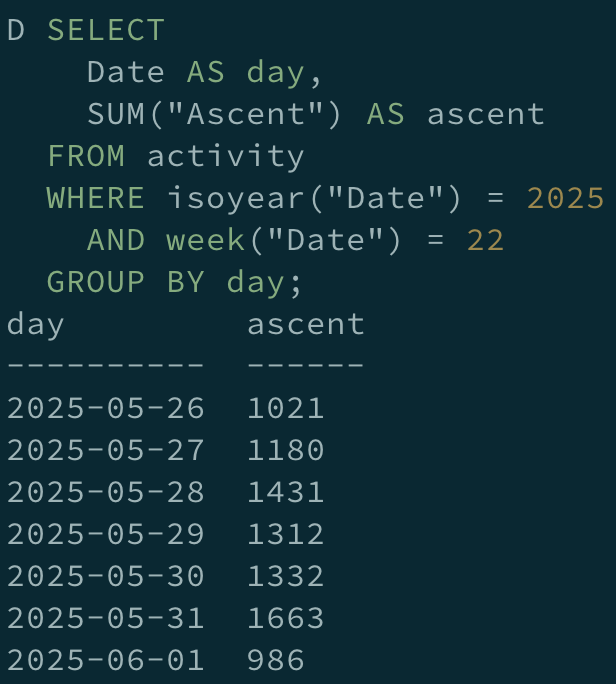The image size is (616, 684).
Task: Click the week number 22
Action: click(486, 240)
